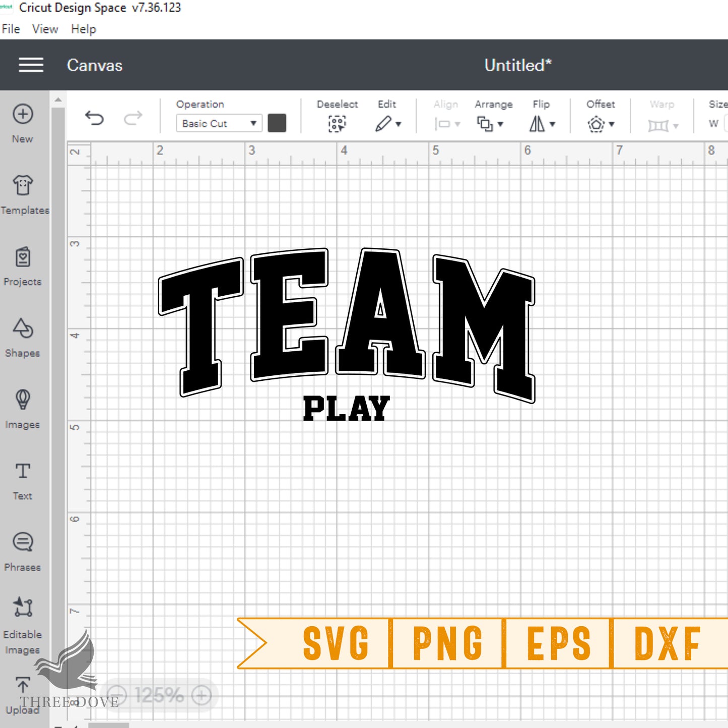Expand the Offset dropdown arrow
This screenshot has width=728, height=728.
pyautogui.click(x=612, y=124)
